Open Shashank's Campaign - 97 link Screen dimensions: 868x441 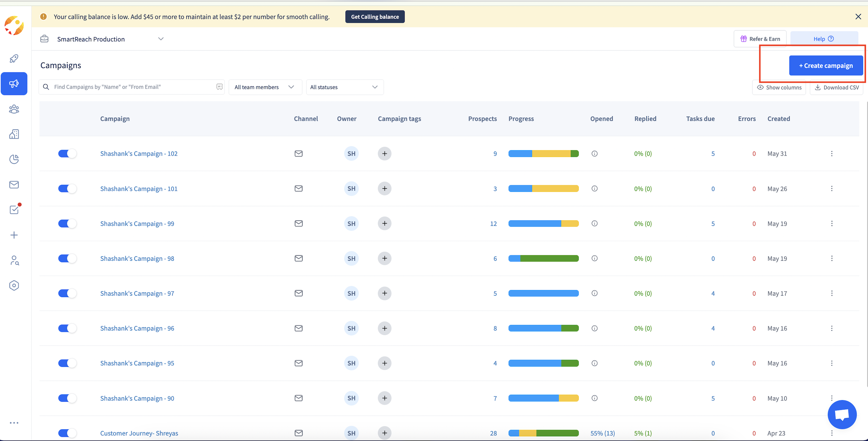pyautogui.click(x=137, y=293)
